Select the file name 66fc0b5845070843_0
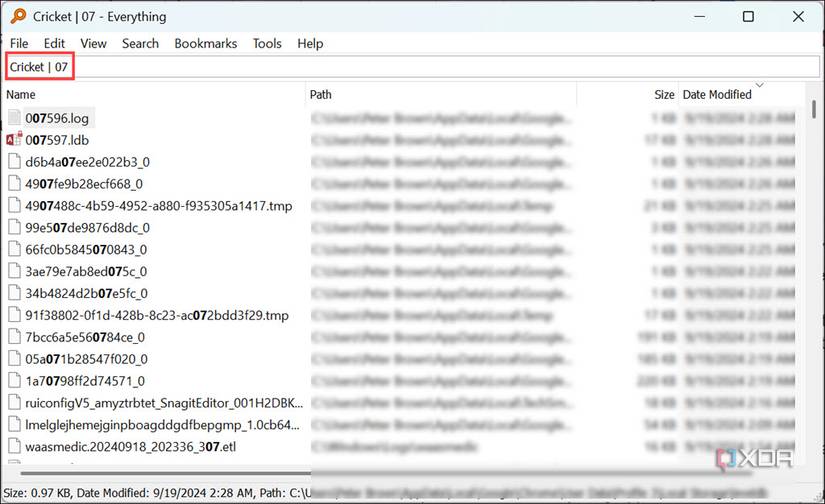This screenshot has width=825, height=504. [86, 249]
